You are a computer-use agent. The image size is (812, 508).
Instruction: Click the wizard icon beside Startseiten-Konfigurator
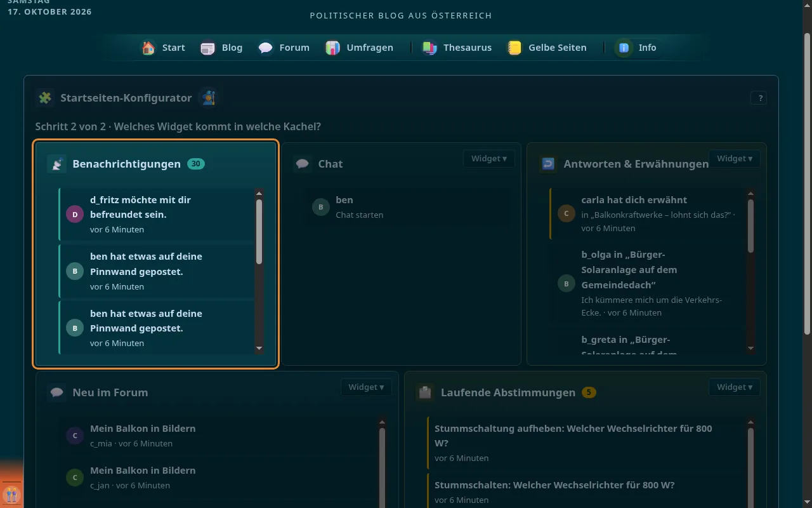[x=208, y=98]
